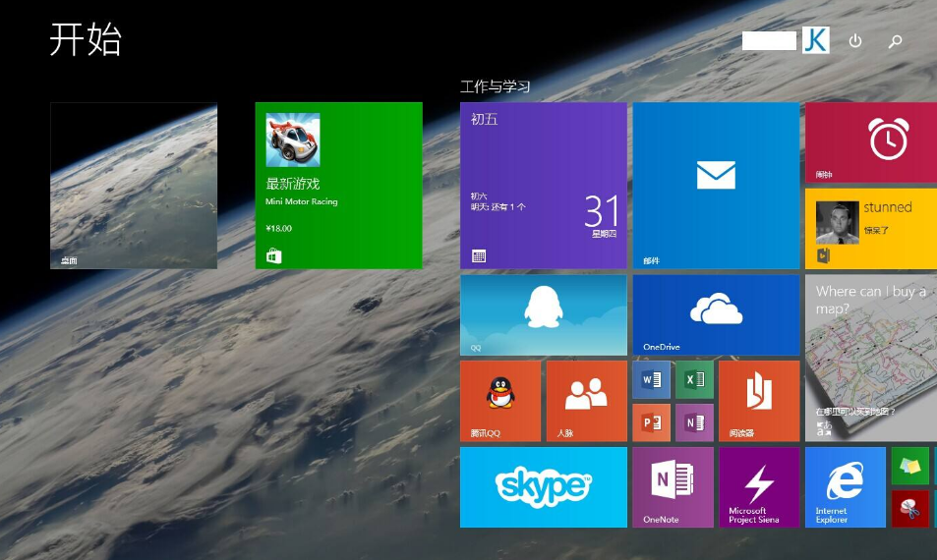Launch the Word tile

point(651,379)
